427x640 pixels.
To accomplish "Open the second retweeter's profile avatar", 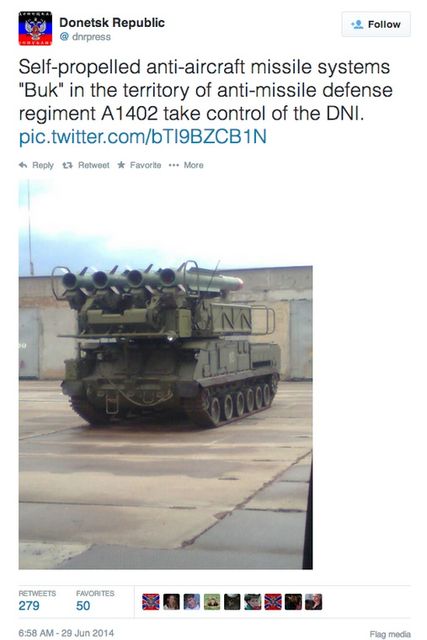I will coord(171,602).
